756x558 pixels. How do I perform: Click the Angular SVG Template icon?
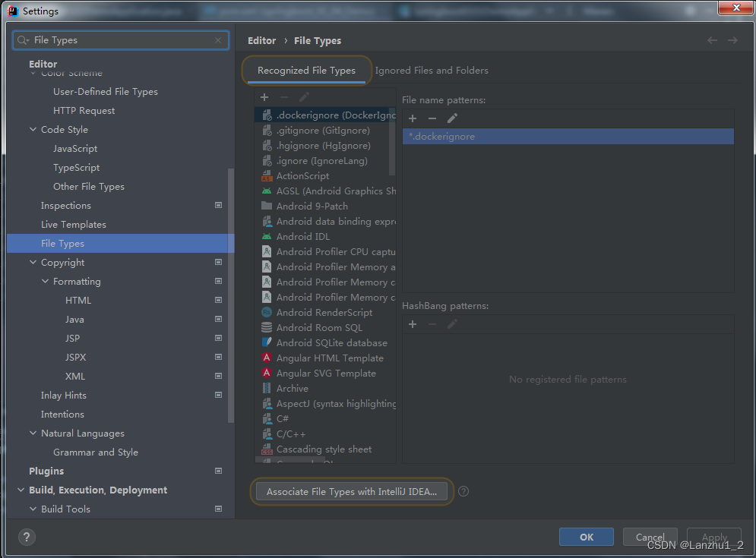(267, 373)
